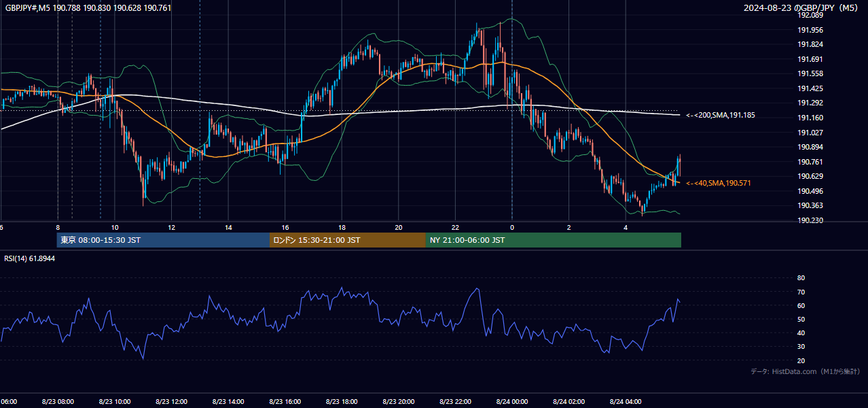Select the 東京 08:00-15:30 JST session bar
The height and width of the screenshot is (408, 868).
coord(163,240)
